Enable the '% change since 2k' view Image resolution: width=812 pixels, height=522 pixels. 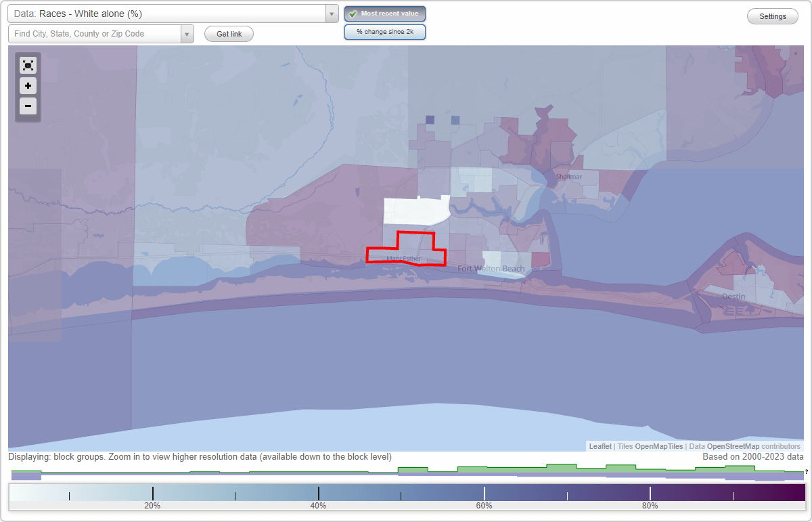coord(385,31)
